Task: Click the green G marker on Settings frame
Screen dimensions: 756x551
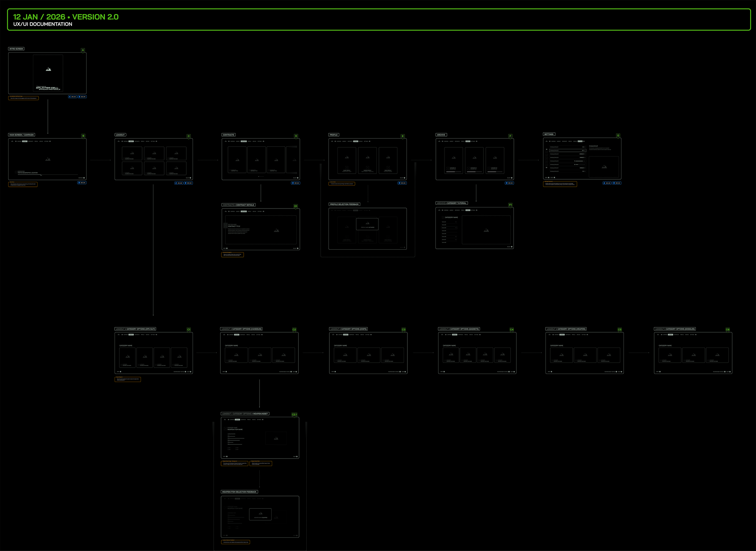Action: point(618,136)
